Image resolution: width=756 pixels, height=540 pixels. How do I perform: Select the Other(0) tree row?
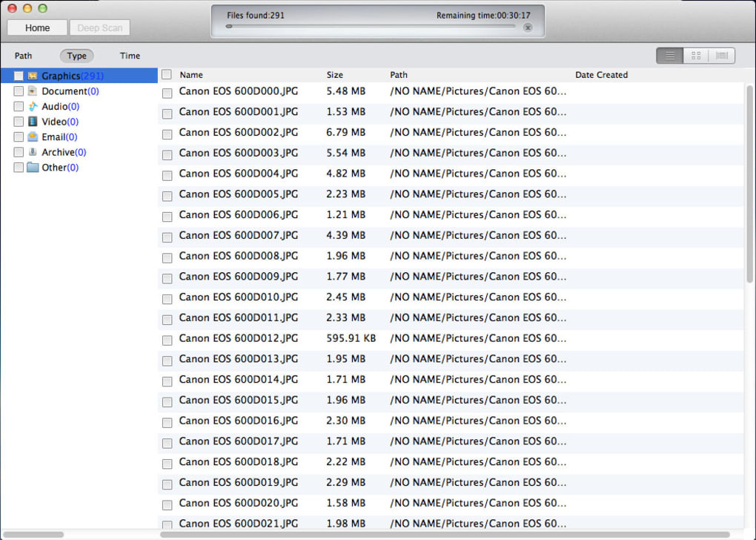point(79,168)
